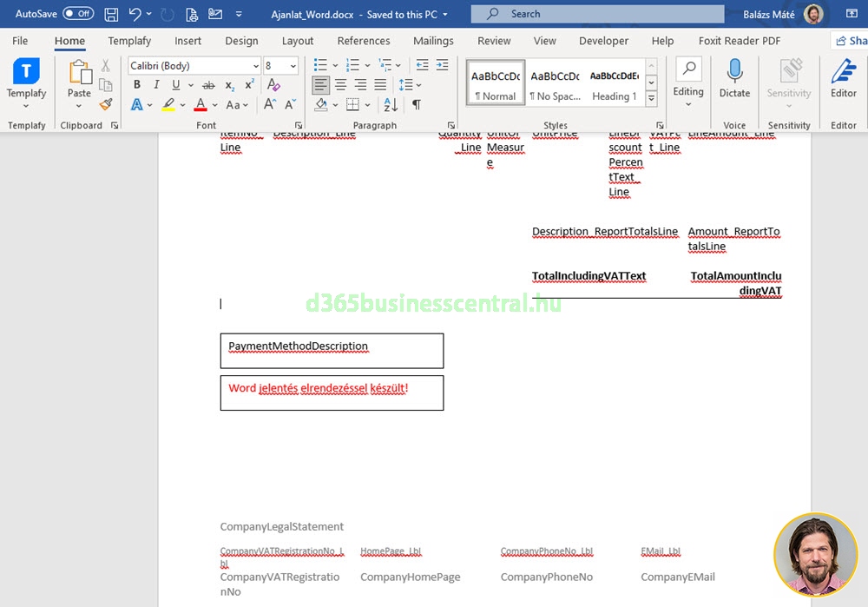Click the Save icon in title bar
The width and height of the screenshot is (868, 607).
[111, 14]
